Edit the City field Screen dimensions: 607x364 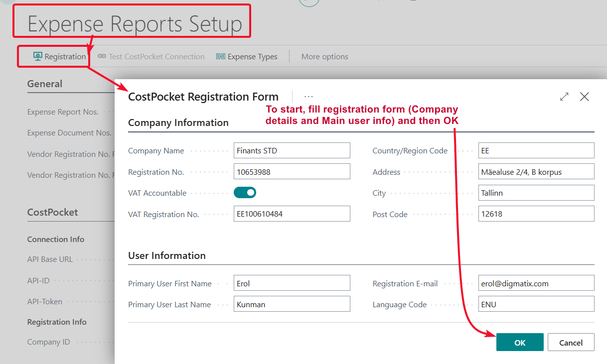tap(536, 193)
